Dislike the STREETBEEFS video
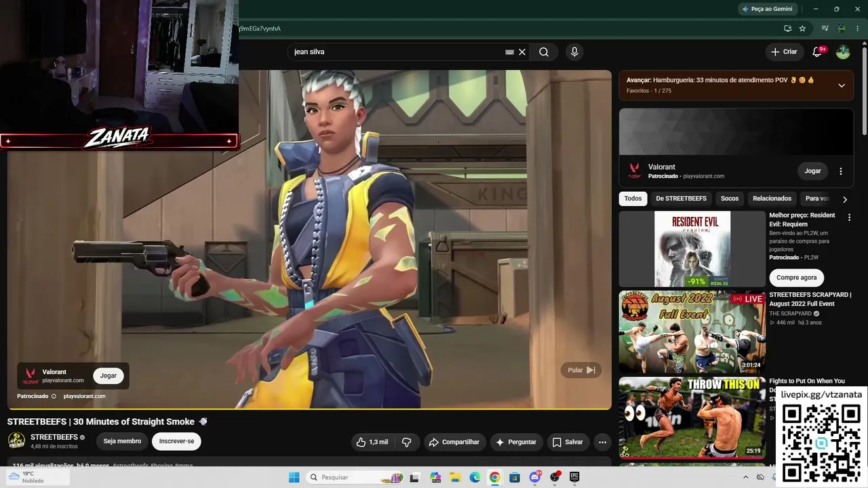 [407, 442]
